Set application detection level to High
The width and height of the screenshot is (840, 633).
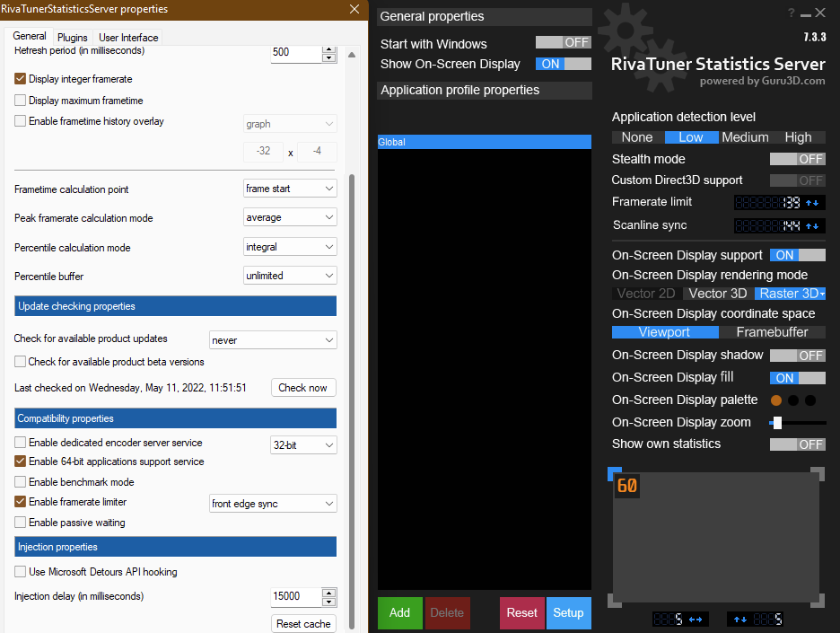(798, 137)
